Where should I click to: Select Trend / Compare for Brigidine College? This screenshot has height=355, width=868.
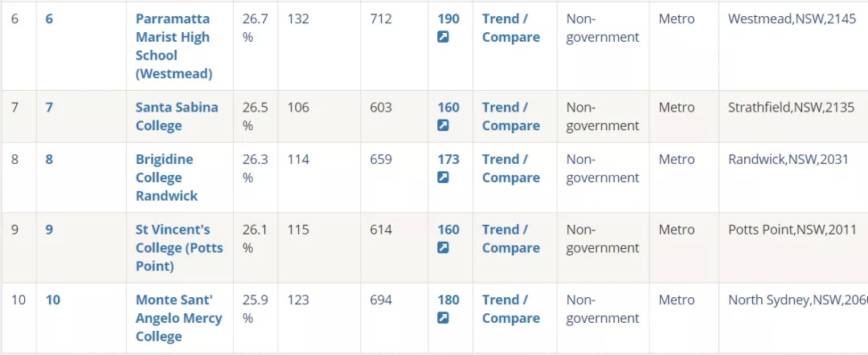pos(510,169)
